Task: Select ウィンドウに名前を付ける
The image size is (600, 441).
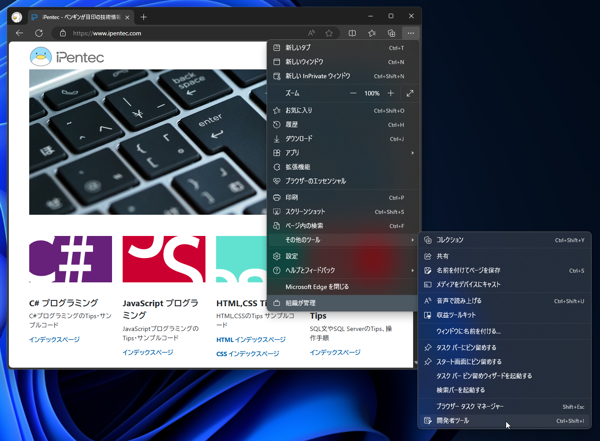Action: [x=504, y=331]
